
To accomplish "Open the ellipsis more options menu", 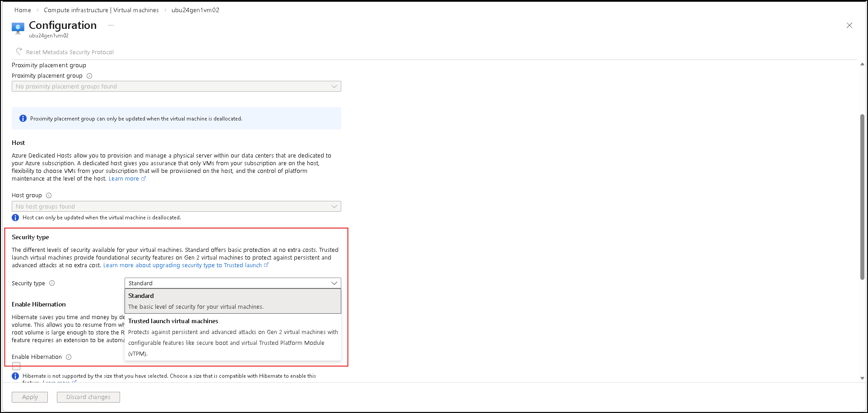I will click(x=111, y=25).
